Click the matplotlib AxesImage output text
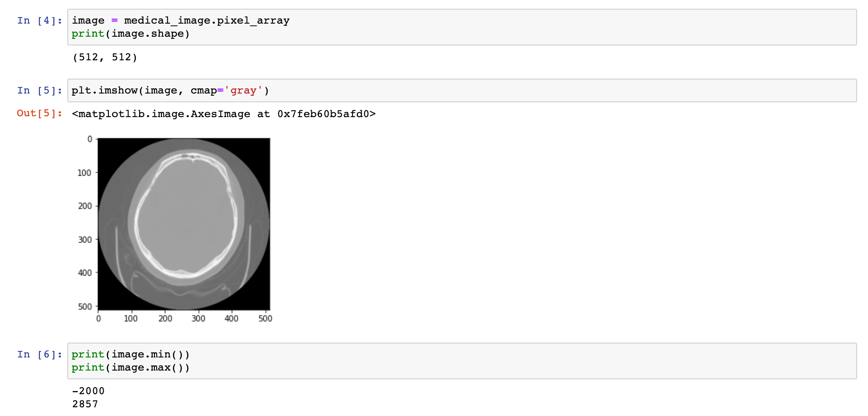 161,114
